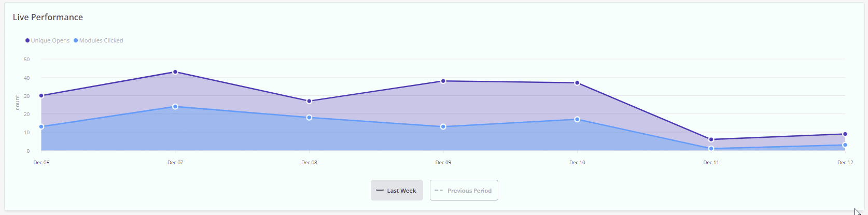Toggle the Unique Opens legend series
868x215 pixels.
[48, 40]
